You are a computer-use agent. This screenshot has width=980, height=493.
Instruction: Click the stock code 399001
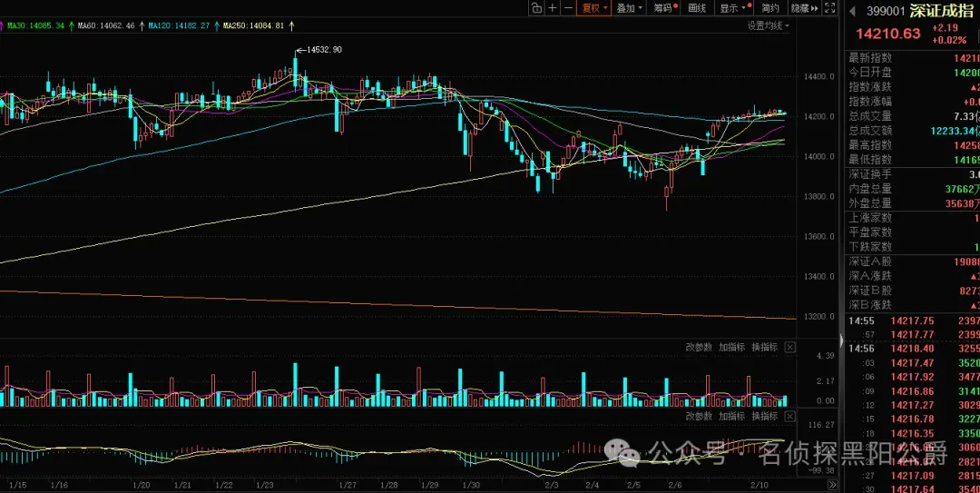886,11
